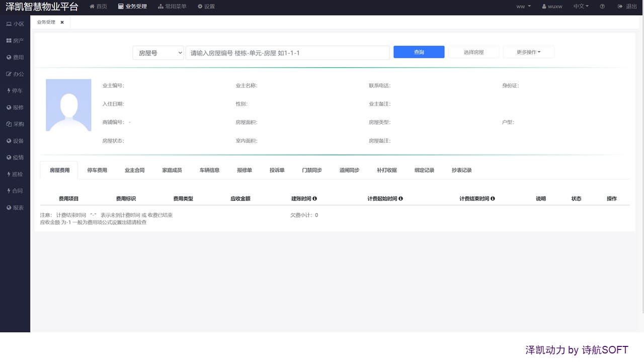Click the logout icon beside 退出

click(x=620, y=7)
